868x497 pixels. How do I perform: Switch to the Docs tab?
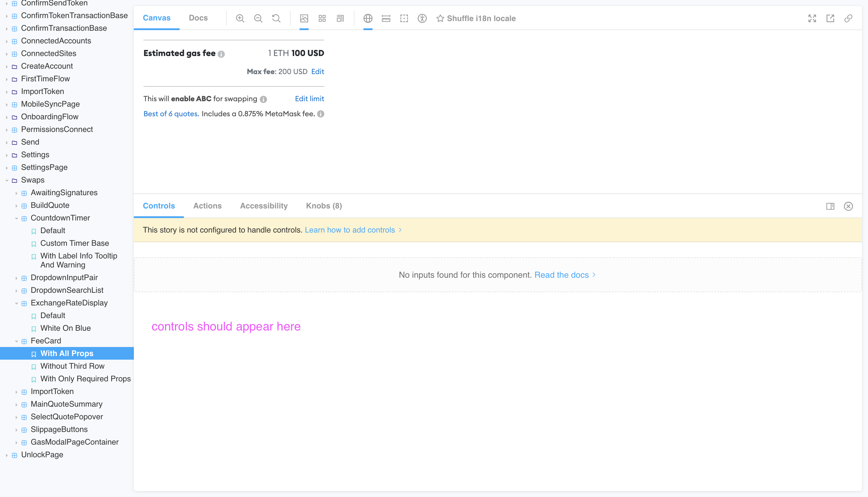[x=198, y=18]
